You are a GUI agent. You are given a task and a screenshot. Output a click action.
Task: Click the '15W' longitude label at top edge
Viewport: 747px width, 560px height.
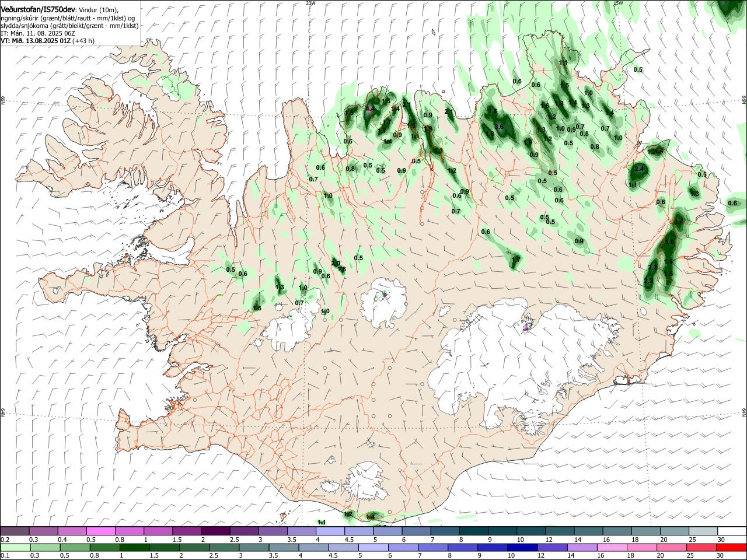pos(619,3)
